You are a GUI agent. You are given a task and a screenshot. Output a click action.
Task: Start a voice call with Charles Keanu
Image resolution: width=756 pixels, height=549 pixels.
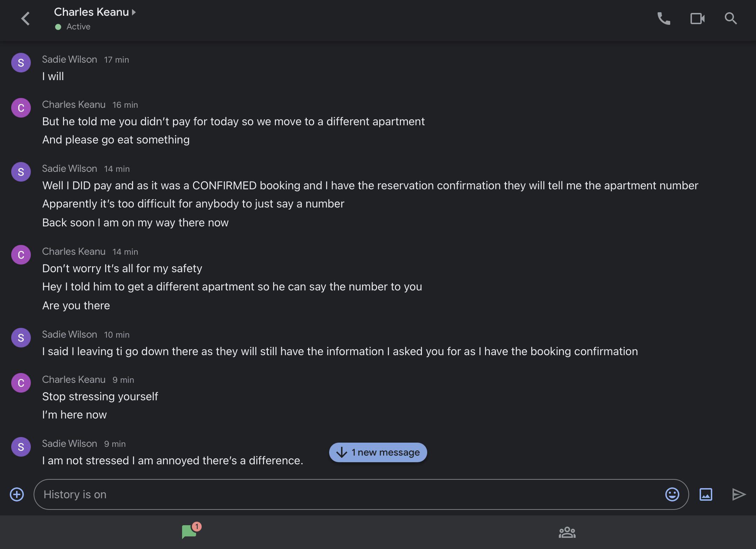click(664, 19)
